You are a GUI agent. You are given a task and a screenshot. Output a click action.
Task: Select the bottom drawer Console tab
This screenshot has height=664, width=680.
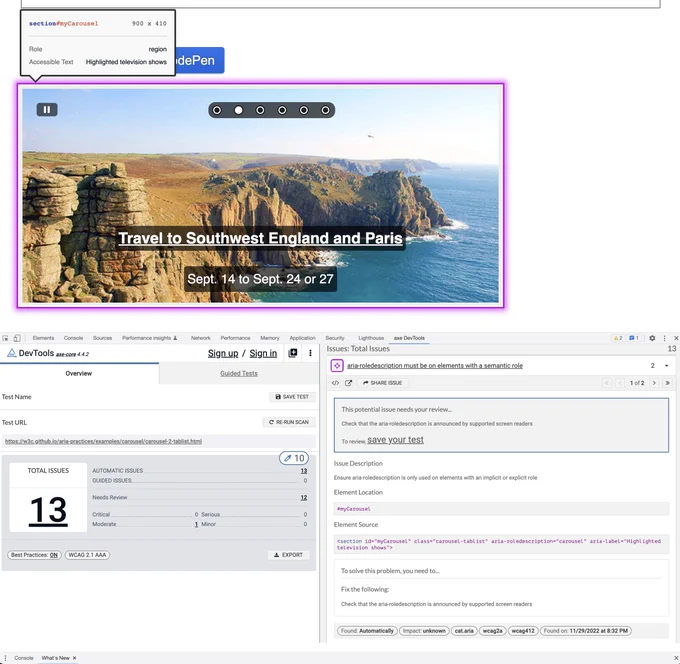pos(23,658)
